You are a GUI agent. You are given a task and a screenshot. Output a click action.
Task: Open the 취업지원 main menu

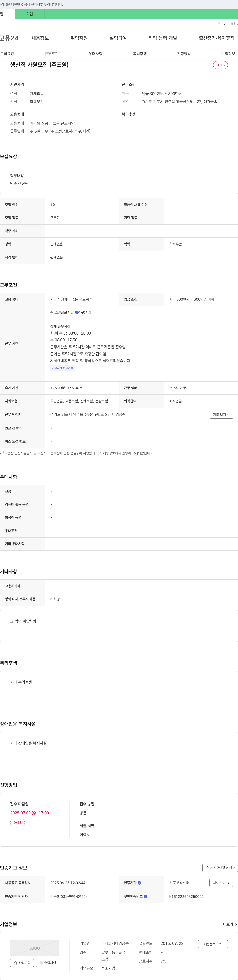[x=79, y=38]
